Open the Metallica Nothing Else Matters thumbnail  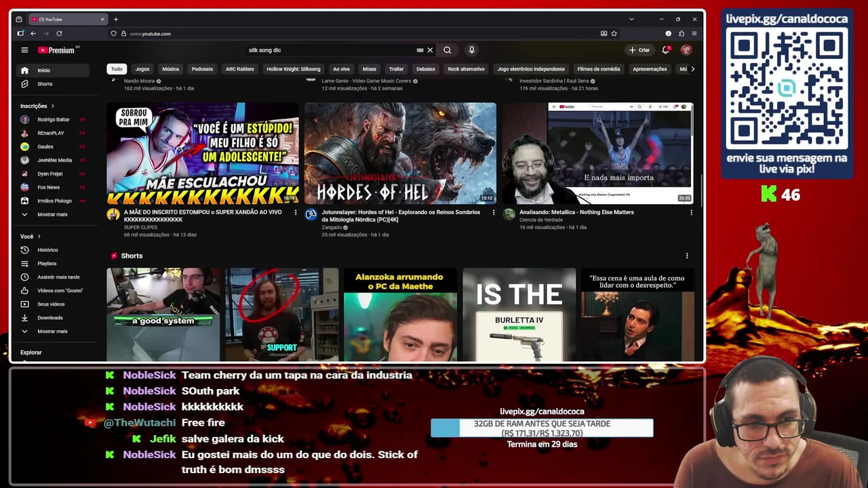(x=598, y=153)
